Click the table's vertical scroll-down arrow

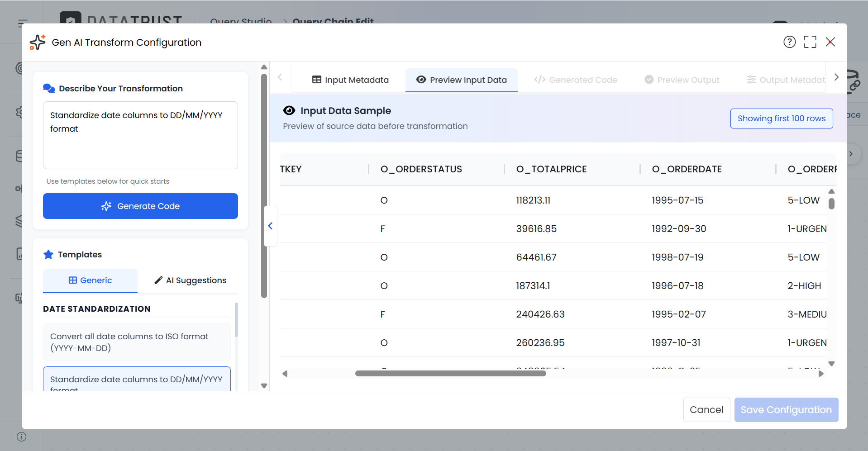pos(831,363)
